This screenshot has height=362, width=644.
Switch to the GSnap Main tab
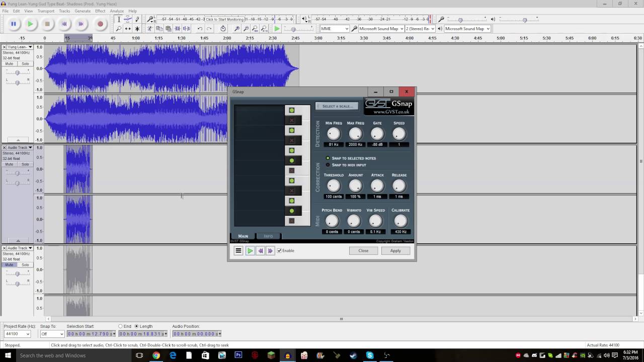point(243,236)
